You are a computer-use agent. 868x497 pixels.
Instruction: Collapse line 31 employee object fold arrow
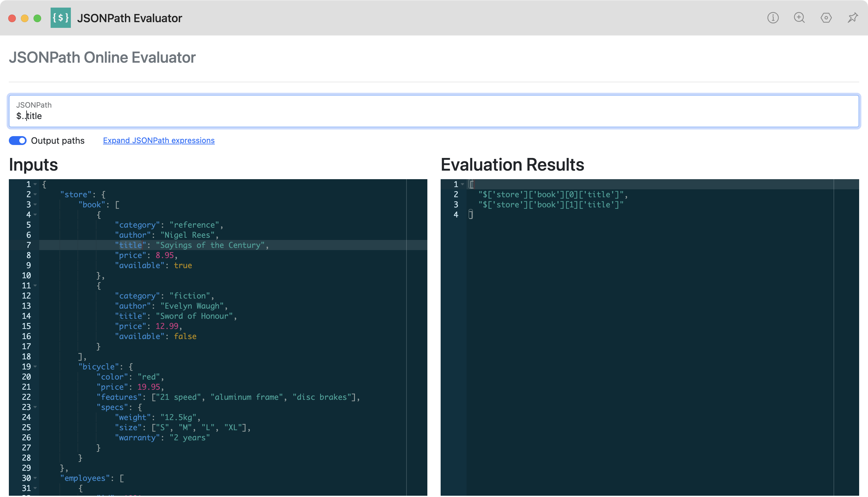(x=35, y=488)
